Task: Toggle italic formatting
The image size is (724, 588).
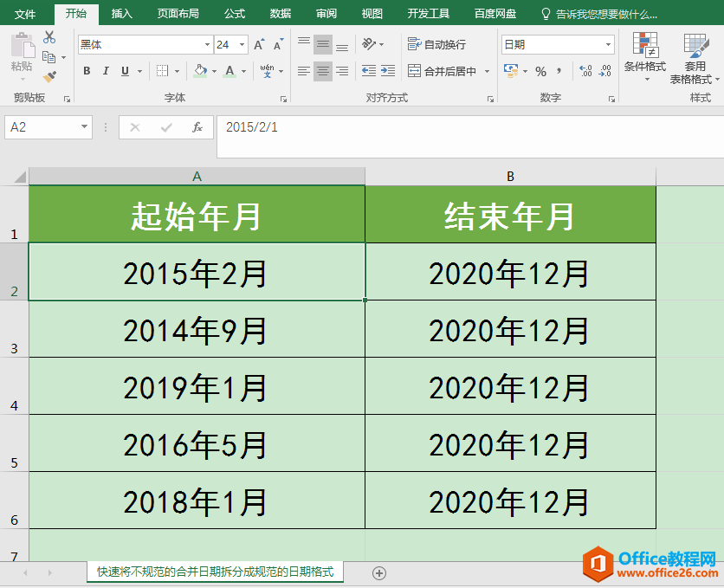Action: (x=106, y=71)
